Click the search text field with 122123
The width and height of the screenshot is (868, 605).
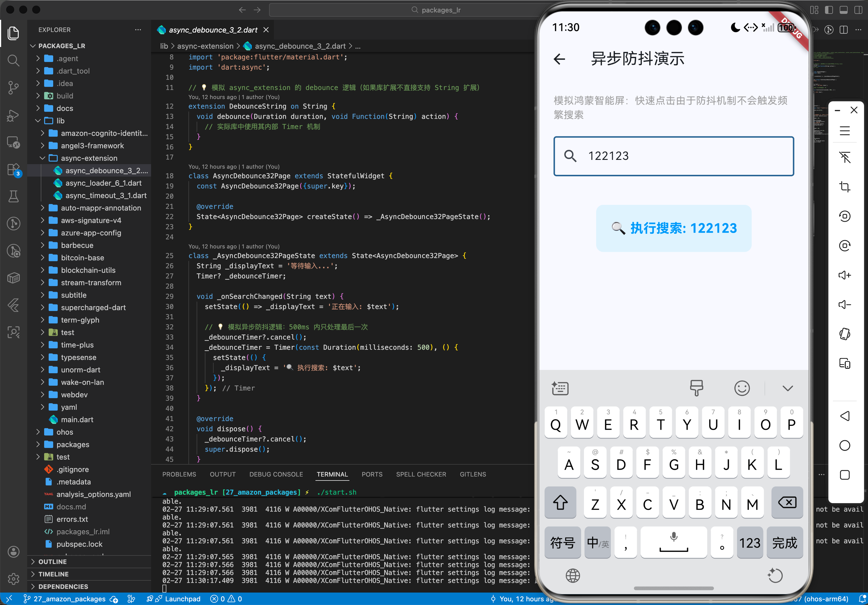673,156
